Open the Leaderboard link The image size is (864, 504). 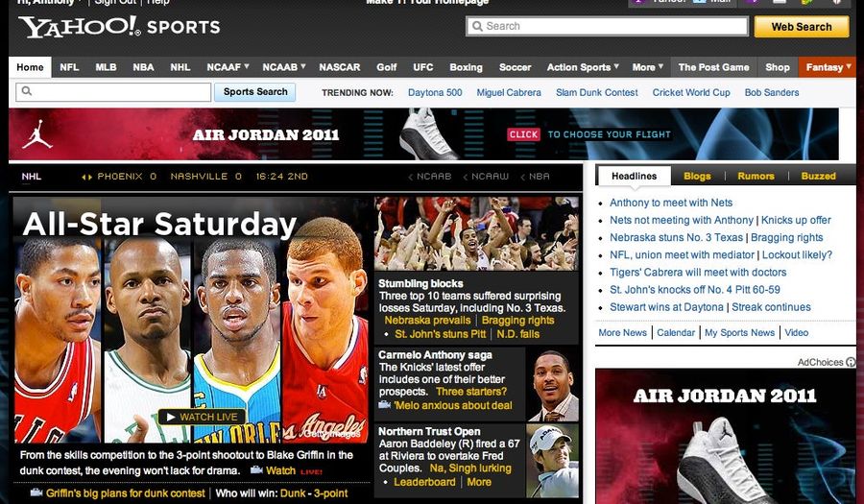[424, 482]
